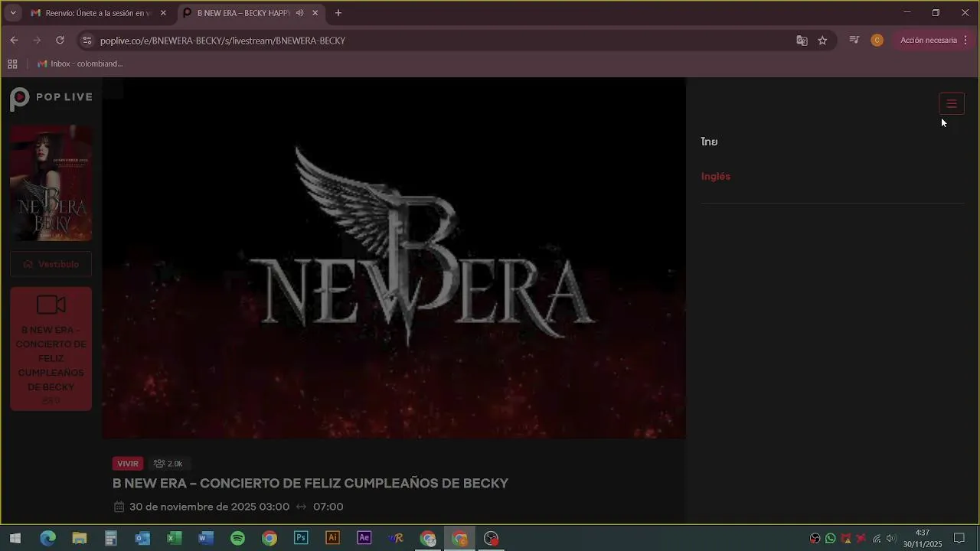Open File Explorer from the taskbar

pyautogui.click(x=80, y=538)
